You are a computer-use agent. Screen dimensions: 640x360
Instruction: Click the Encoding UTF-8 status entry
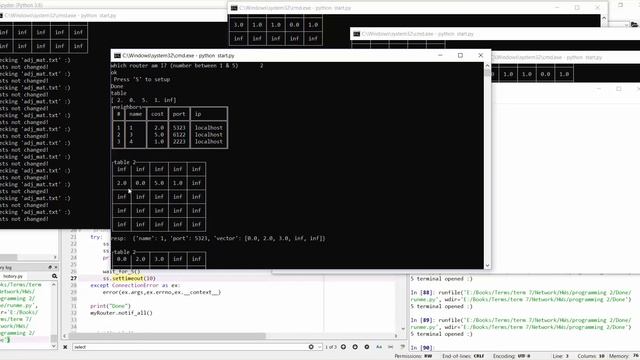tap(511, 356)
